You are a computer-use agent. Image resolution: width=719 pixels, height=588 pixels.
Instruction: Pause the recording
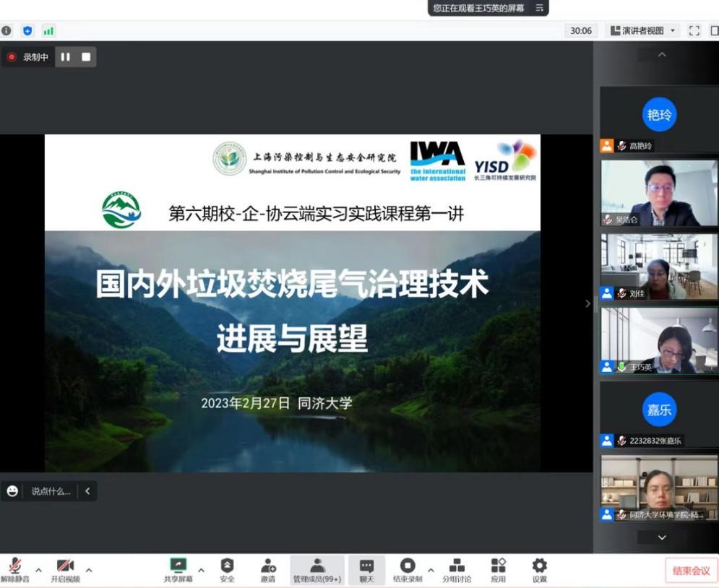66,57
